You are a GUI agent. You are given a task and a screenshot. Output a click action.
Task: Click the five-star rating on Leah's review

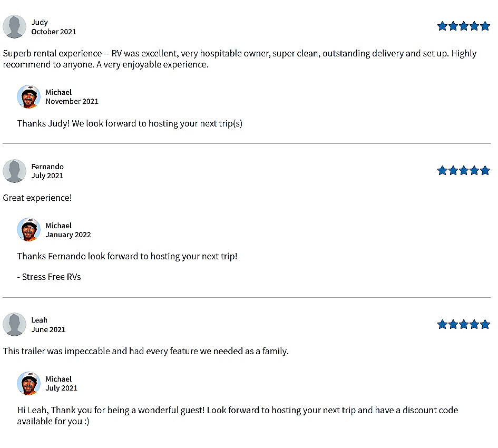tap(463, 324)
